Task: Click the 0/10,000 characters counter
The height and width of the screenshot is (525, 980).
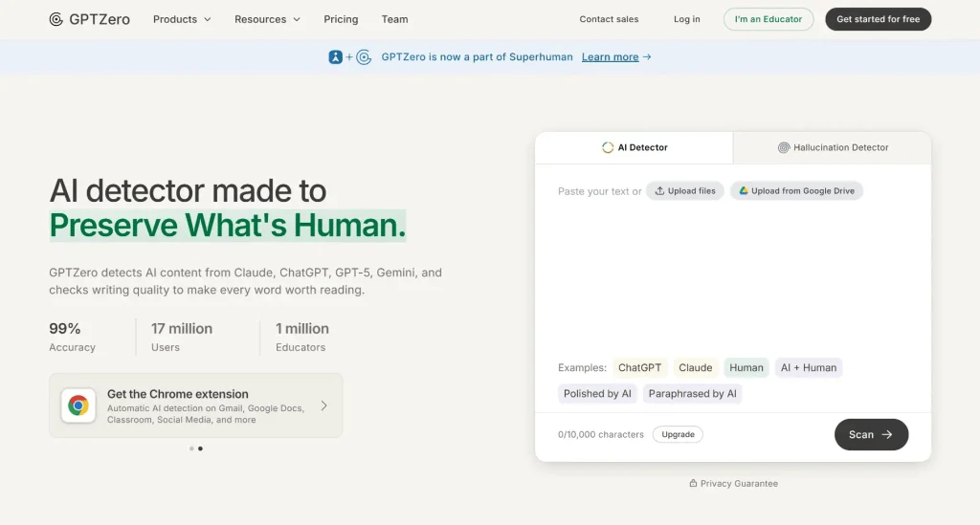Action: [x=601, y=434]
